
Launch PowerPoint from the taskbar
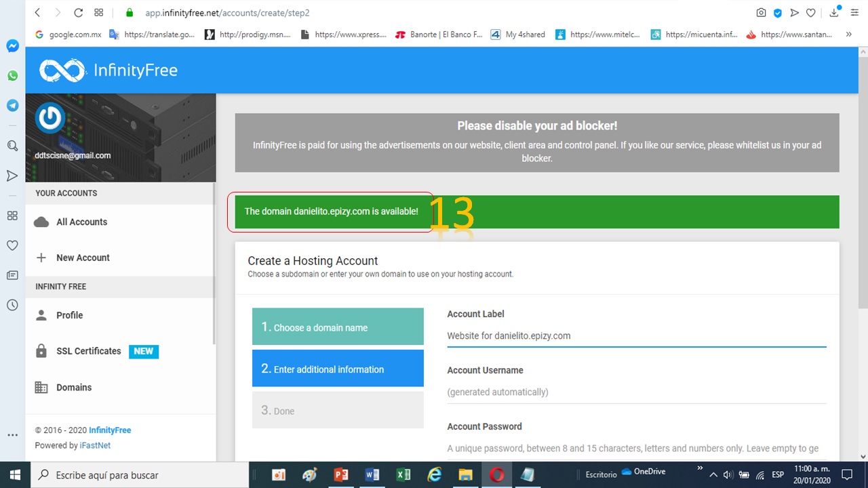[x=341, y=475]
